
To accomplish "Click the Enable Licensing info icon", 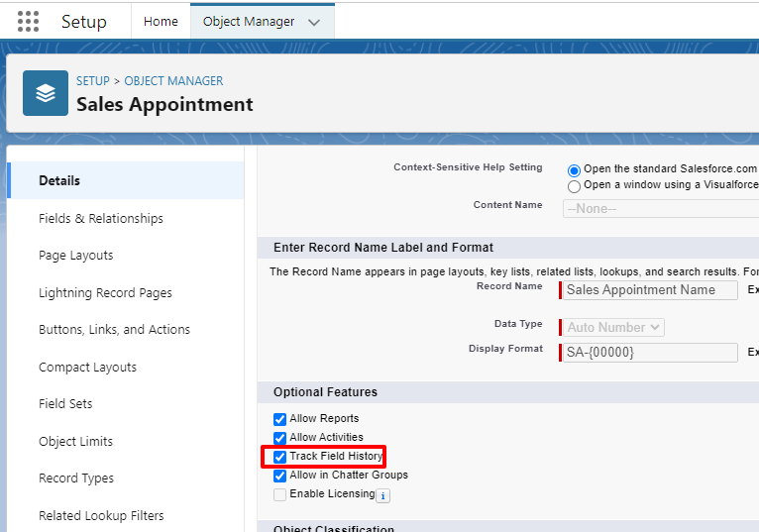I will [x=383, y=495].
